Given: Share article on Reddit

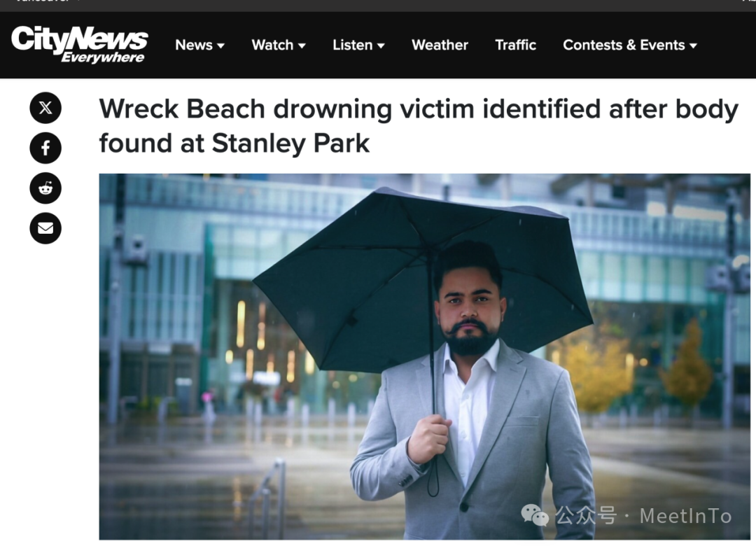Looking at the screenshot, I should click(45, 188).
